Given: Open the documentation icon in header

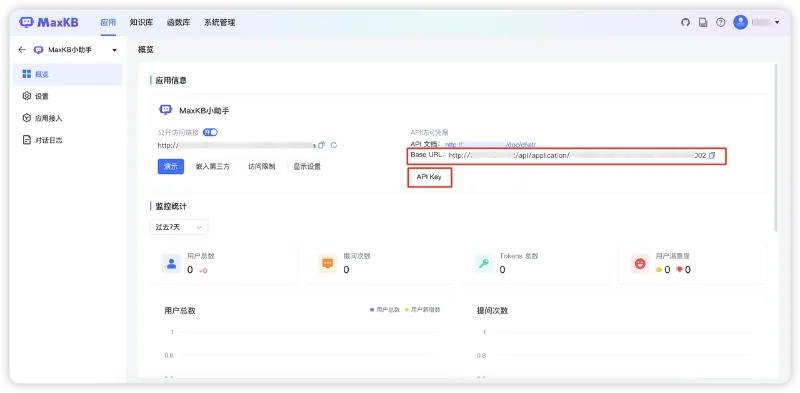Looking at the screenshot, I should click(x=703, y=22).
